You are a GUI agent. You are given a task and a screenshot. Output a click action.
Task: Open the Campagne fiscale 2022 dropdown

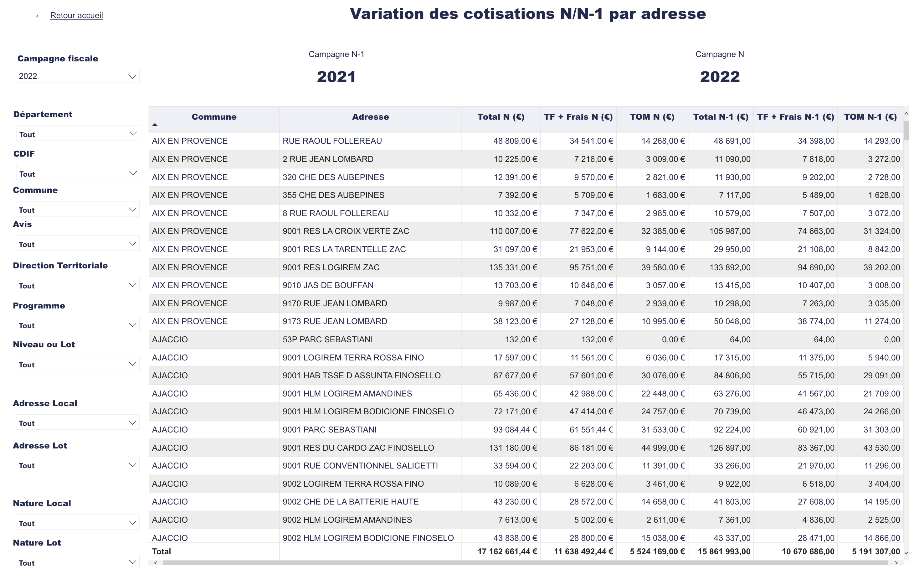coord(77,76)
